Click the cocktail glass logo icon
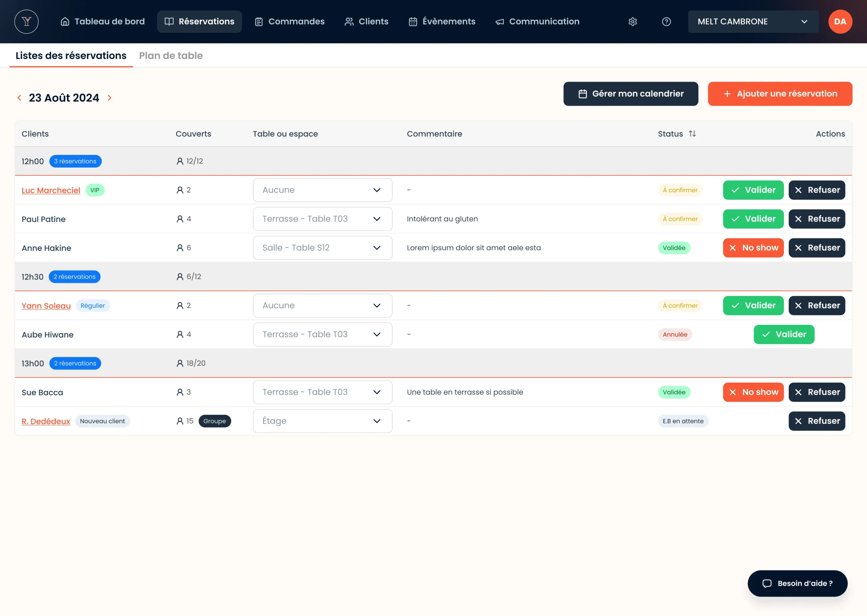 pyautogui.click(x=26, y=22)
